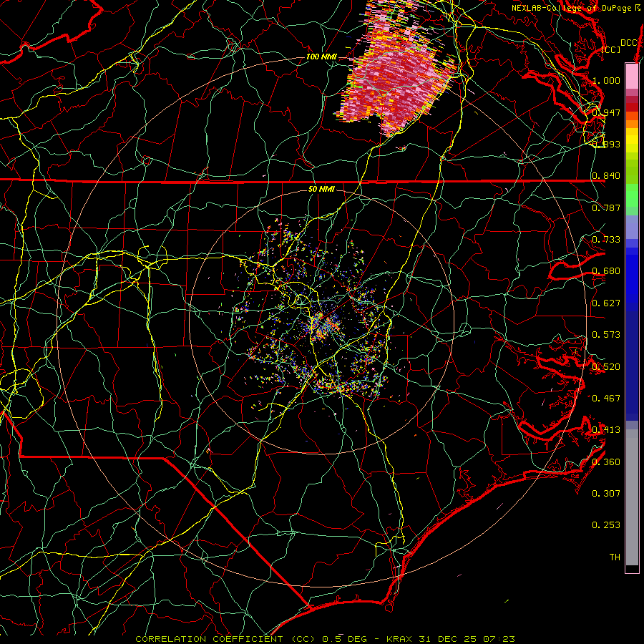Pick the yellow swatch on color bar
Viewport: 644px width, 644px height.
[632, 140]
